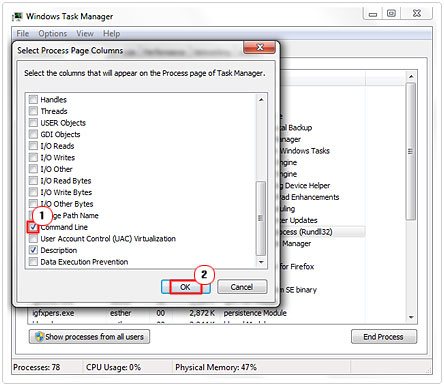Screen dimensions: 444x386
Task: Enable the Threads column checkbox
Action: 33,111
